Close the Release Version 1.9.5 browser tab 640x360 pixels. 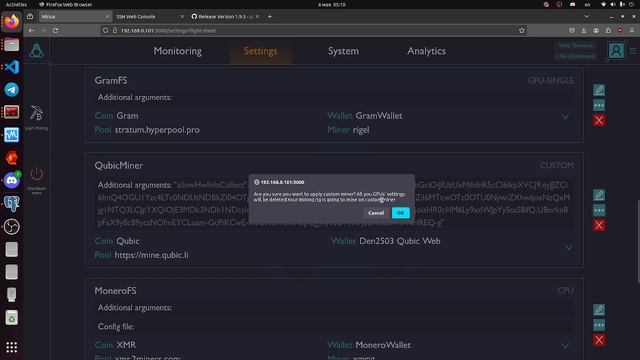tap(257, 17)
